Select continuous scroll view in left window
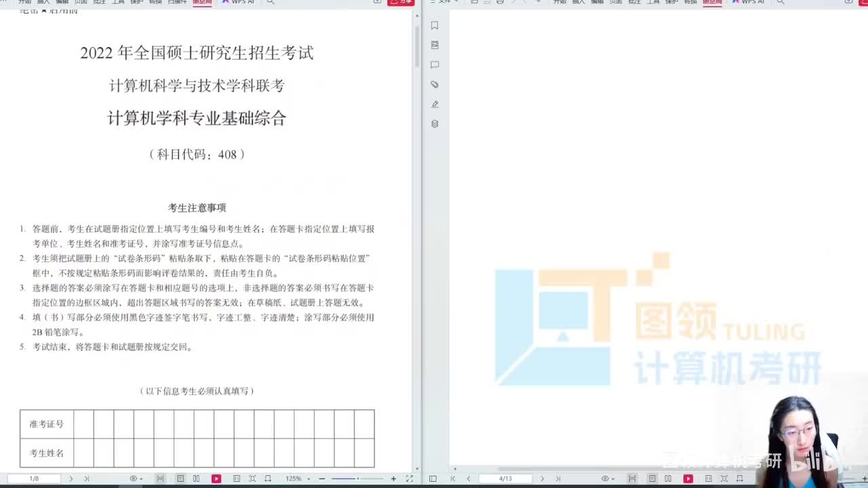Image resolution: width=868 pixels, height=488 pixels. [x=160, y=479]
